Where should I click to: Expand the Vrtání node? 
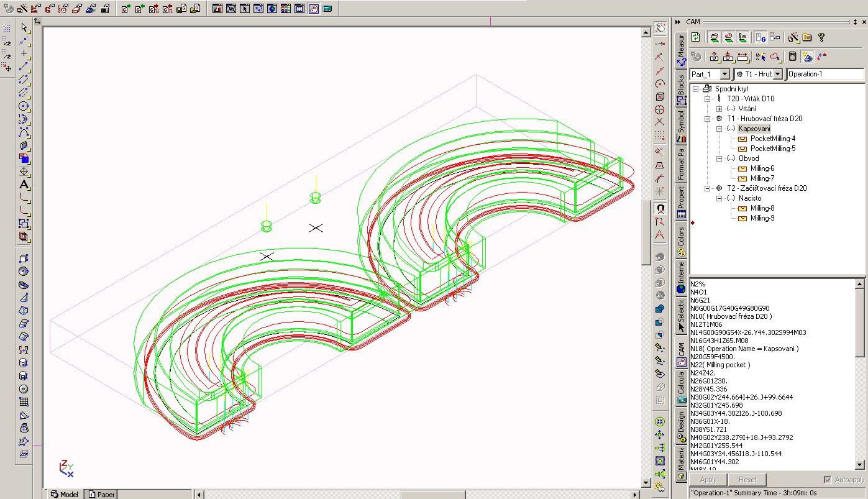pos(720,109)
